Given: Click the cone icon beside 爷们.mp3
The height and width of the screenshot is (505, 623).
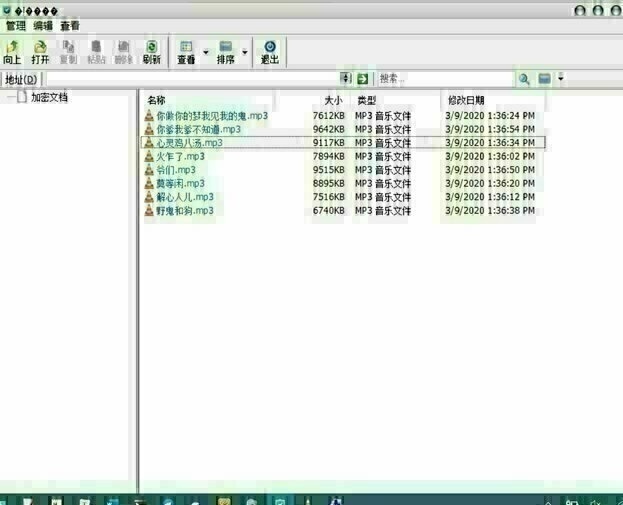Looking at the screenshot, I should coord(149,170).
